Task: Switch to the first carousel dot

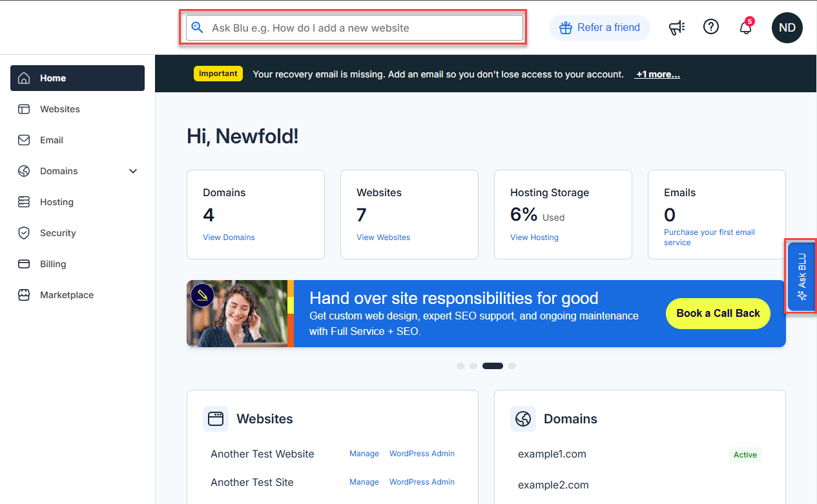Action: [x=460, y=366]
